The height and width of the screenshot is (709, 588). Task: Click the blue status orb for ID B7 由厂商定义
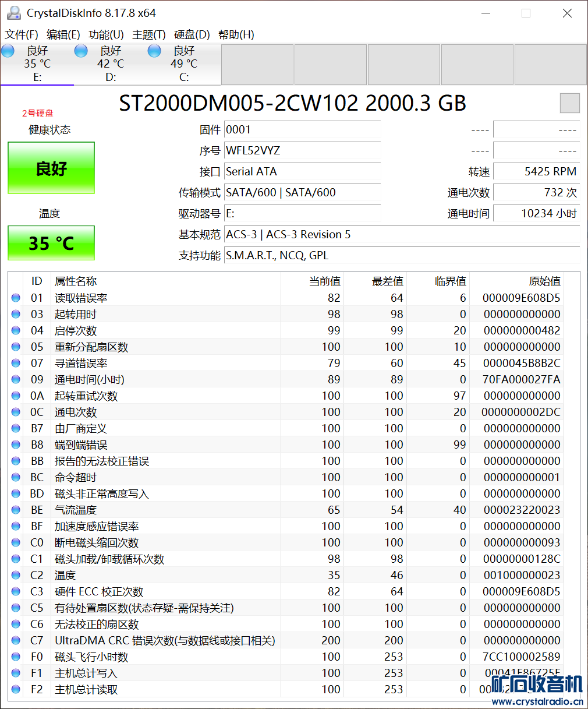[15, 428]
